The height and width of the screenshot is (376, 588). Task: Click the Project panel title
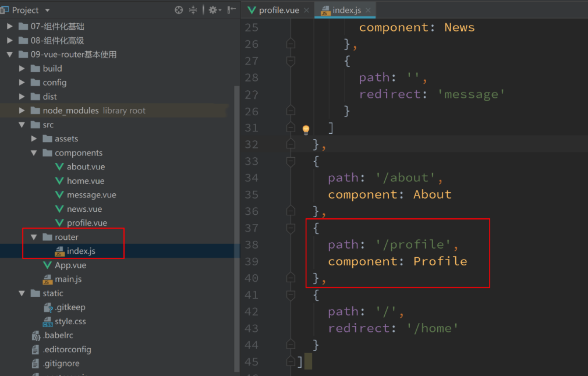(25, 10)
